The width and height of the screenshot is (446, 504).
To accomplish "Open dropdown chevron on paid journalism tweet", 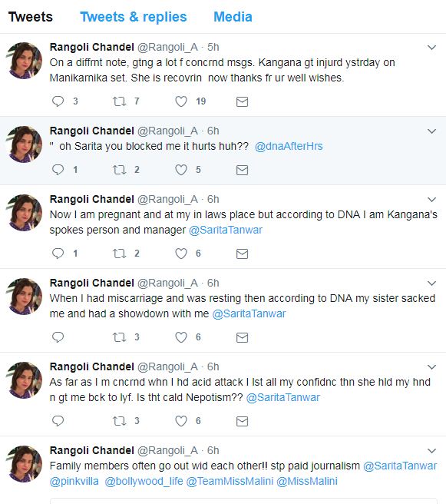I will pos(432,451).
